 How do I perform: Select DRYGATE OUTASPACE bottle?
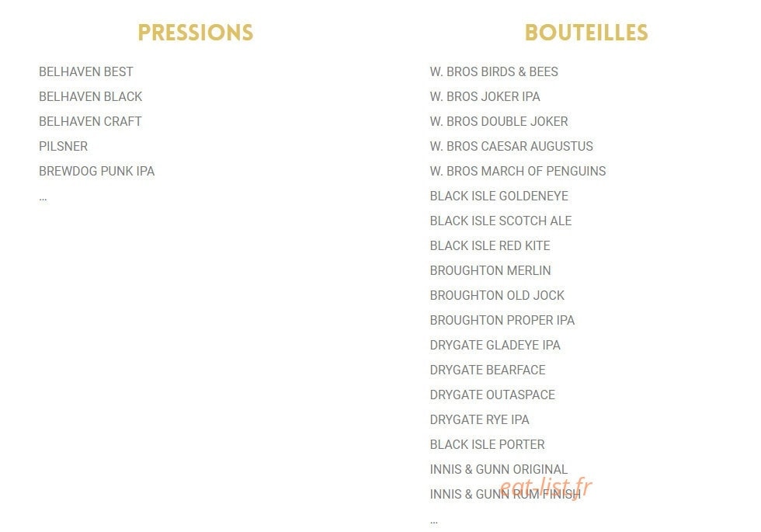492,395
